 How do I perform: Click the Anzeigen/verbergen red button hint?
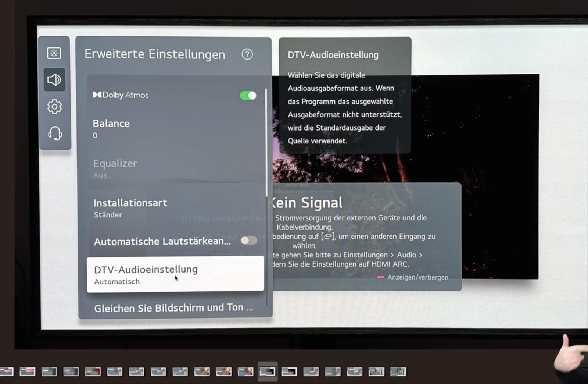[413, 277]
